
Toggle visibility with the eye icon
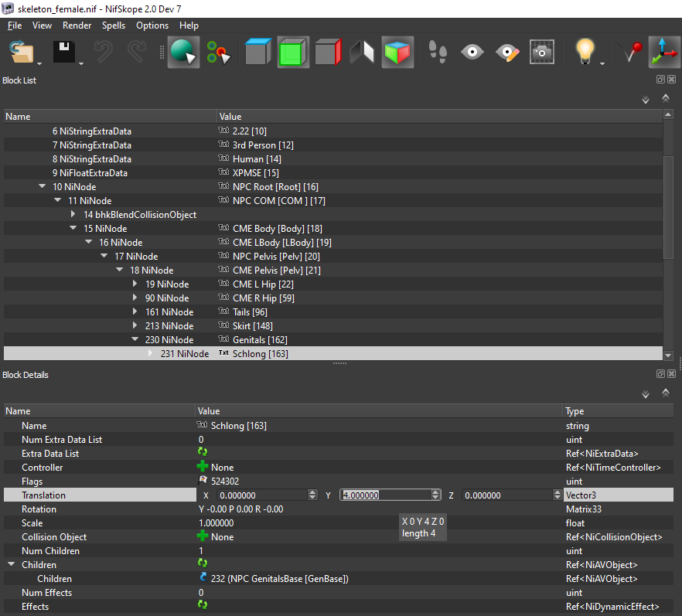tap(472, 52)
